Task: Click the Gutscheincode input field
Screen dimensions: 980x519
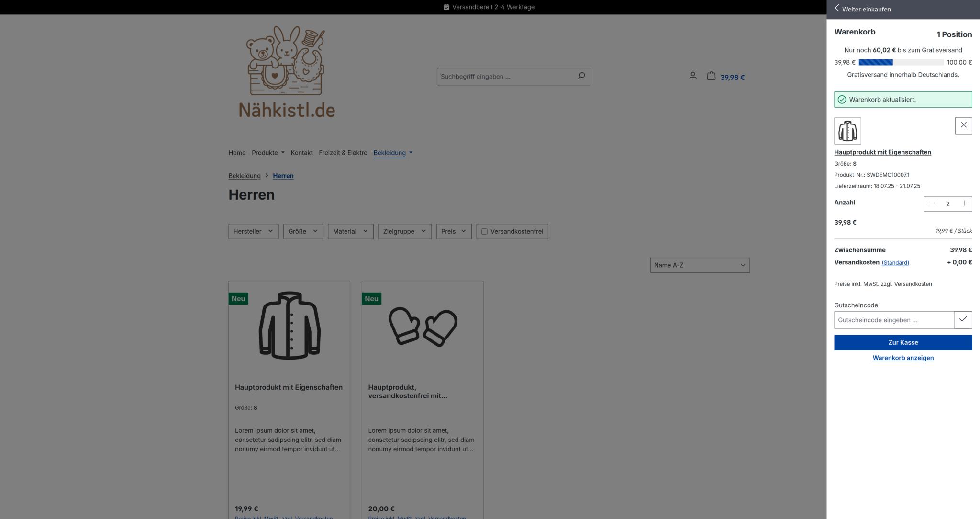Action: point(894,320)
